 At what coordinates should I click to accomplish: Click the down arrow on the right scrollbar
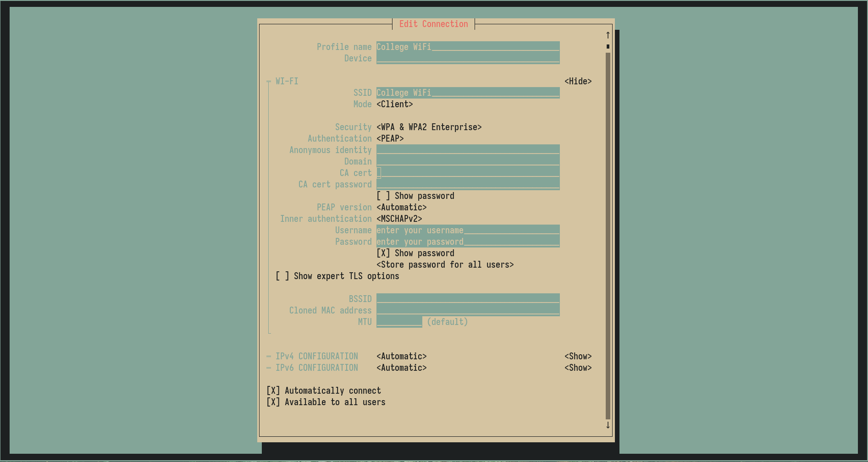click(x=607, y=425)
